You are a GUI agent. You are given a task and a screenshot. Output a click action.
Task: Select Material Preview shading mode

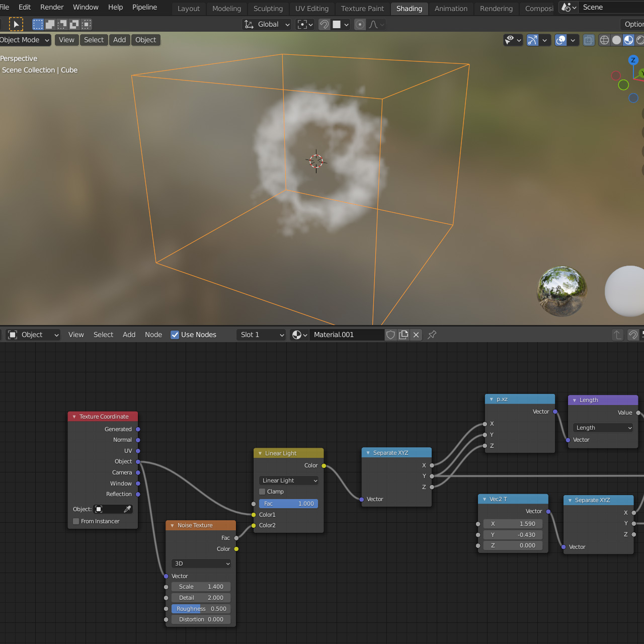(628, 40)
